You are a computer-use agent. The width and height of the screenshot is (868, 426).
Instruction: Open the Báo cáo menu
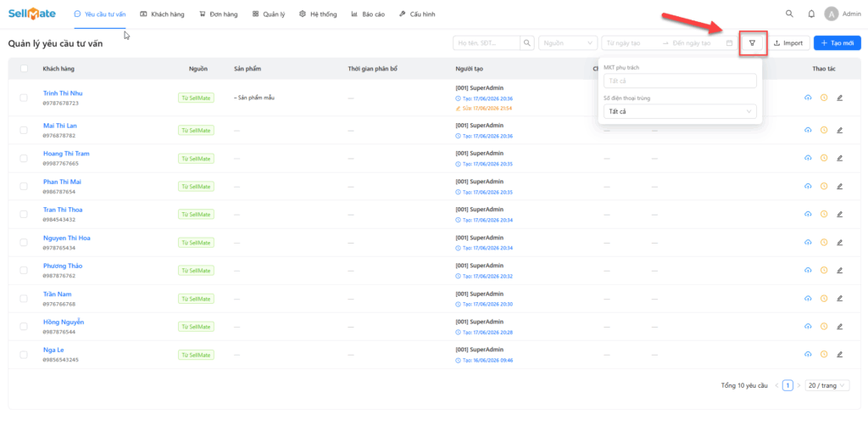[x=368, y=14]
